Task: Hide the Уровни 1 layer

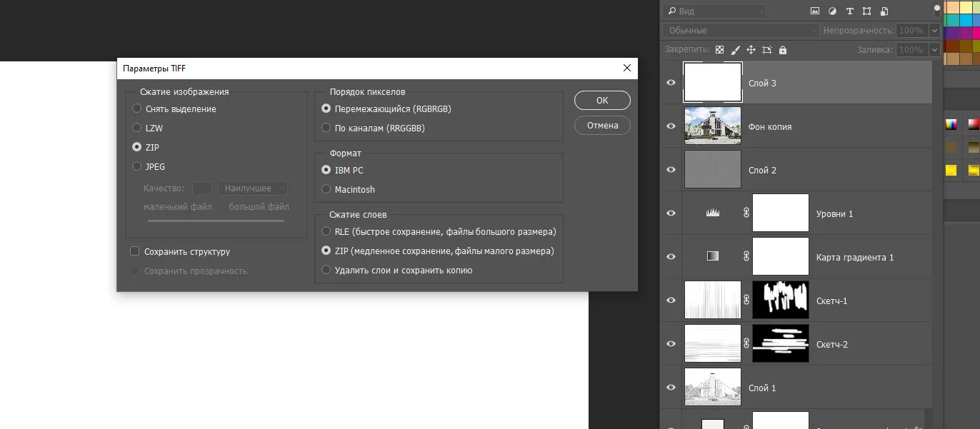Action: click(671, 213)
